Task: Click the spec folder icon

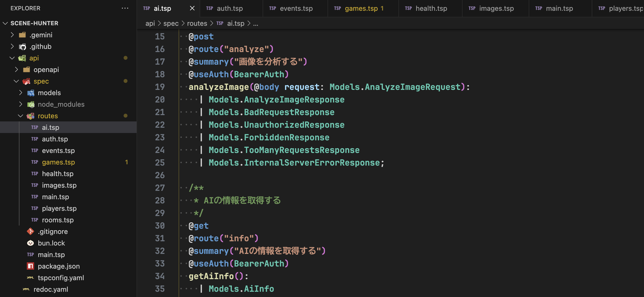Action: (x=26, y=81)
